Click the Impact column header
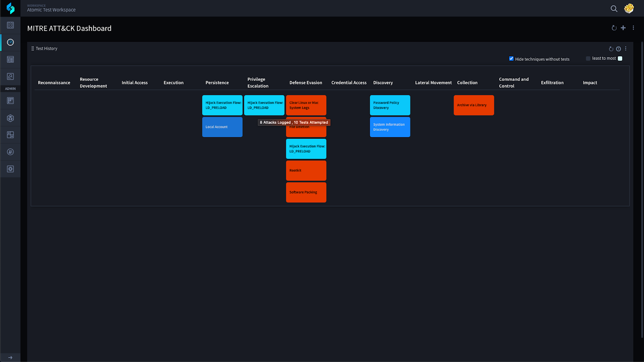Image resolution: width=644 pixels, height=362 pixels. click(x=590, y=82)
